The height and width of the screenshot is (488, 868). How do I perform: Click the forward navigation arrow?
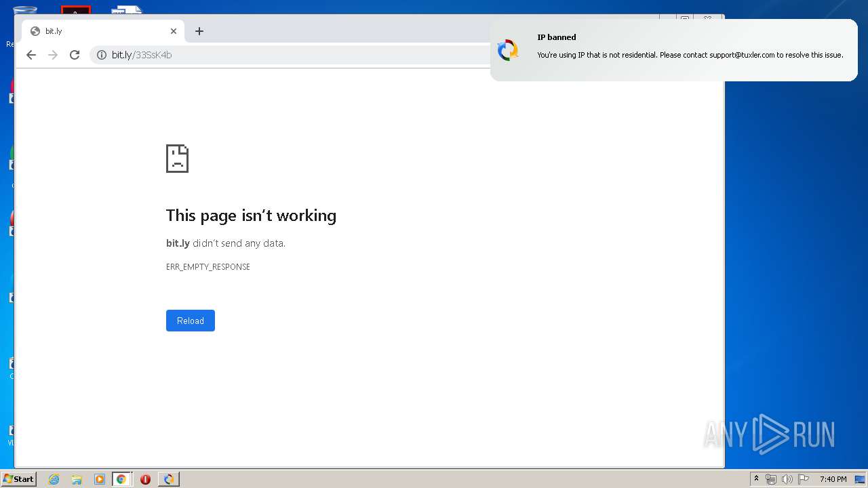click(53, 55)
